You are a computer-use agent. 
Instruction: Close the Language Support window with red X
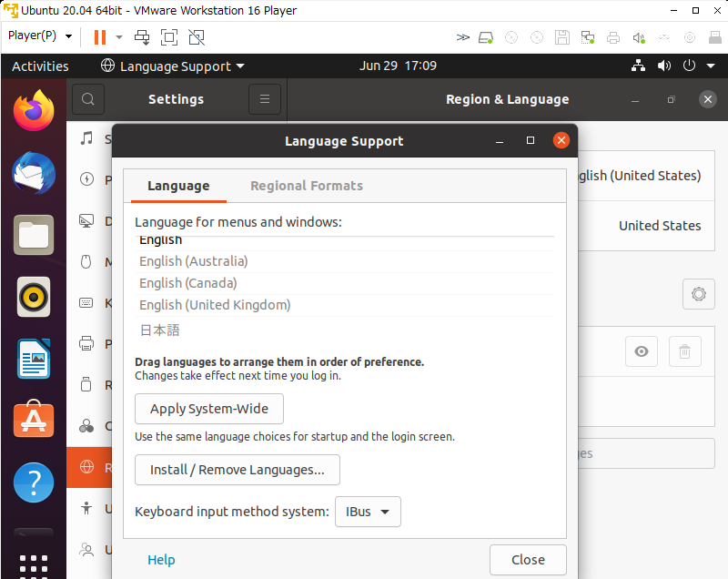(561, 140)
